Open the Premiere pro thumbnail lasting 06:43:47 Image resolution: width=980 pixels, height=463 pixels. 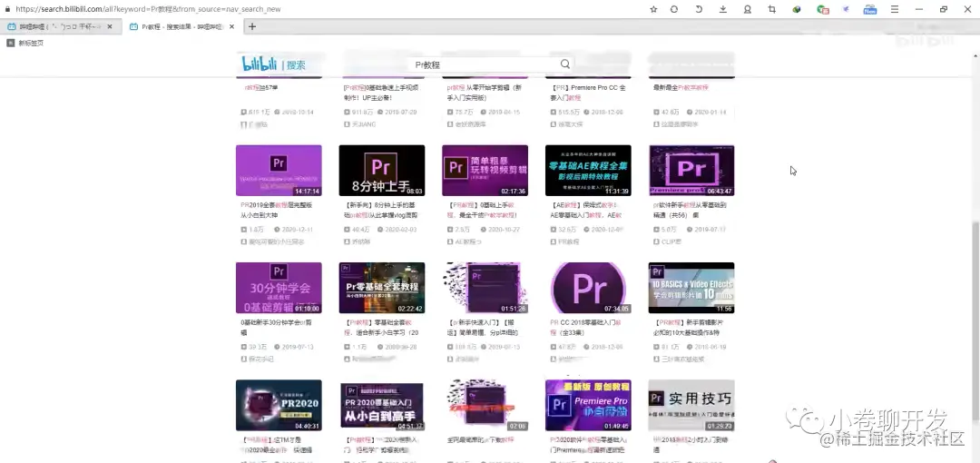coord(691,170)
